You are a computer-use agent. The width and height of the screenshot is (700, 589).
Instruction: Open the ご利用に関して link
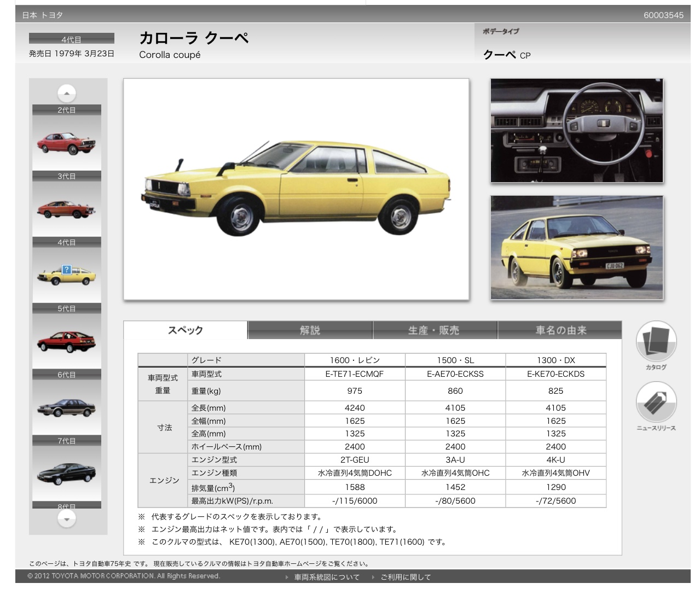pyautogui.click(x=406, y=577)
